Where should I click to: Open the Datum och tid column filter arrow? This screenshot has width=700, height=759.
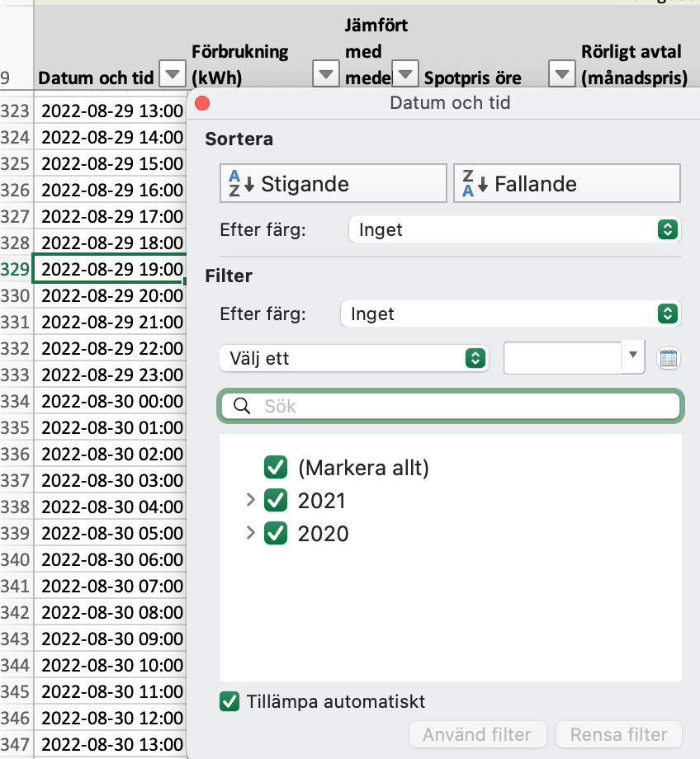pos(173,73)
